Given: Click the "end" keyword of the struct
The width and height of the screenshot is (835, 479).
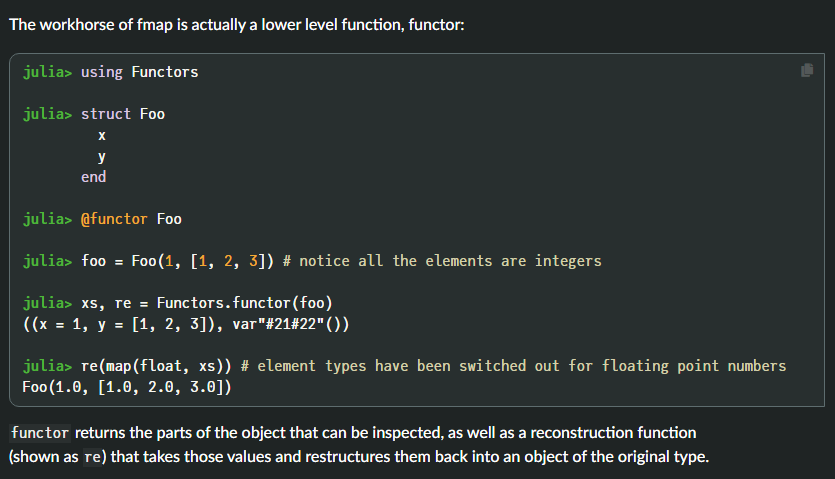Looking at the screenshot, I should click(x=93, y=177).
